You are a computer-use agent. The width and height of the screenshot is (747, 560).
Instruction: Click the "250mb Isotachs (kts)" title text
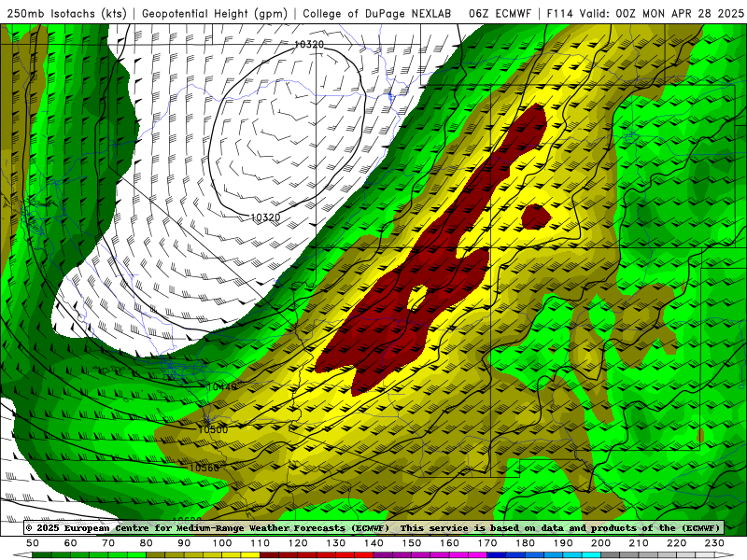(x=66, y=13)
